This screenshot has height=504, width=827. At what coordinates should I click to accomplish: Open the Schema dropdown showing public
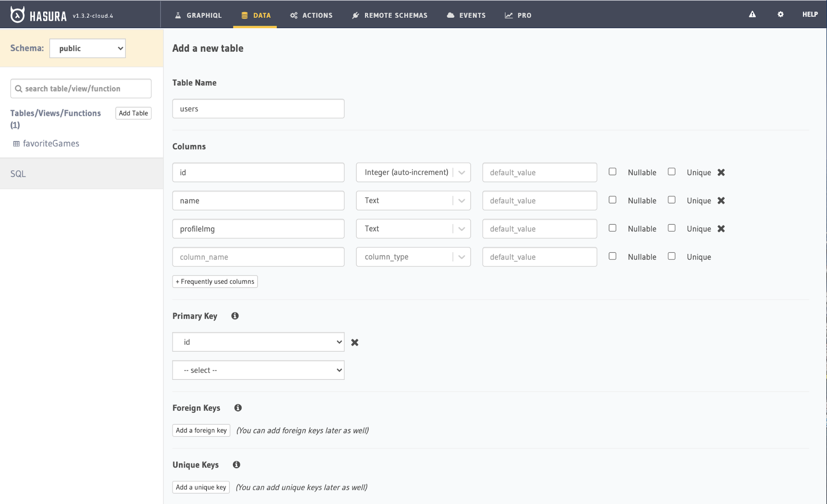point(87,48)
